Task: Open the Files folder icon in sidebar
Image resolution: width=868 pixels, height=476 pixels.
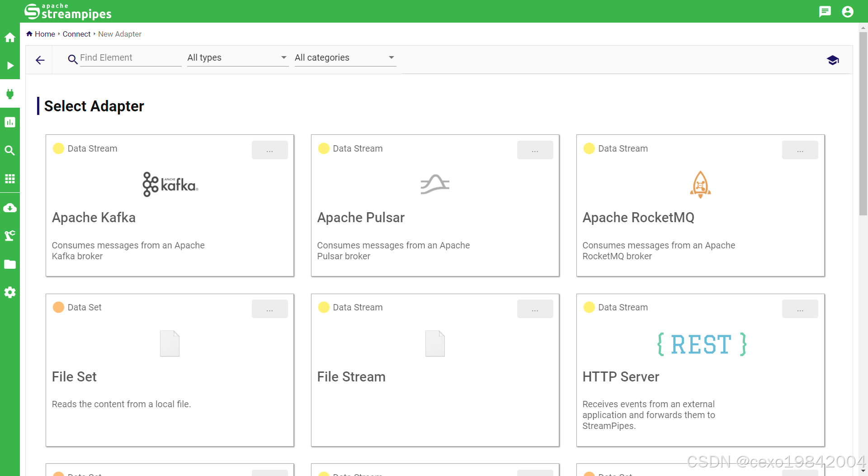Action: (10, 264)
